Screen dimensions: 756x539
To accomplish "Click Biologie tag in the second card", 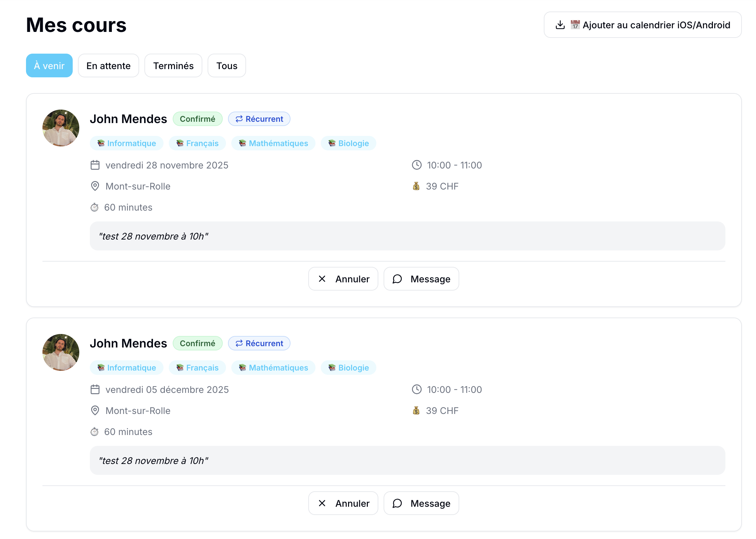I will [x=348, y=368].
